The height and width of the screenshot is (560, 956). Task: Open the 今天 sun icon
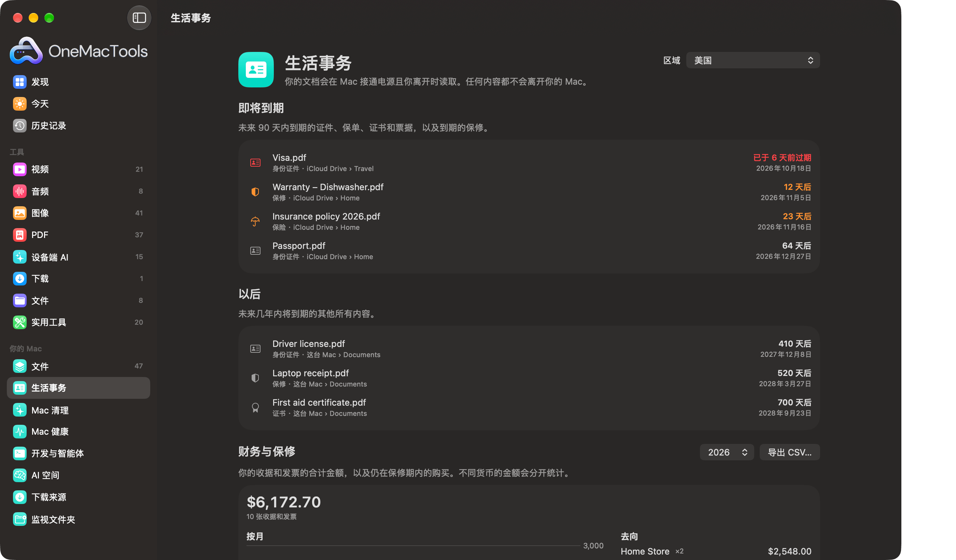(x=20, y=103)
